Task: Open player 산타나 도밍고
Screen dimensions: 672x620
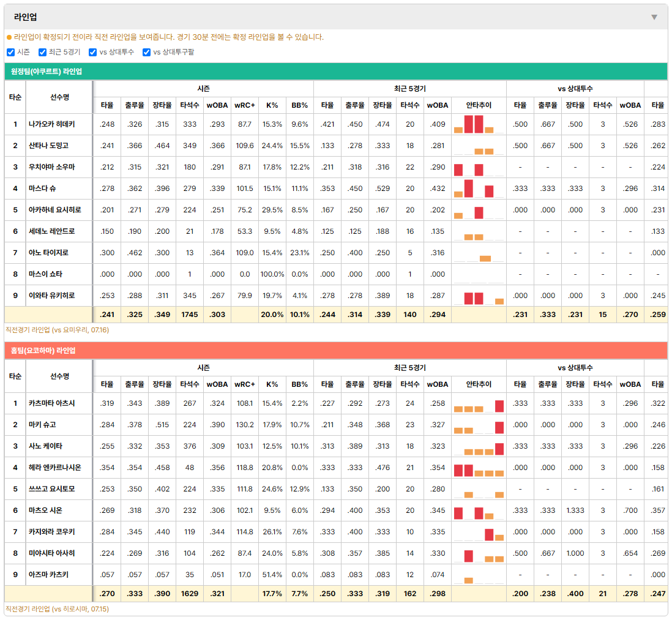Action: pyautogui.click(x=48, y=146)
